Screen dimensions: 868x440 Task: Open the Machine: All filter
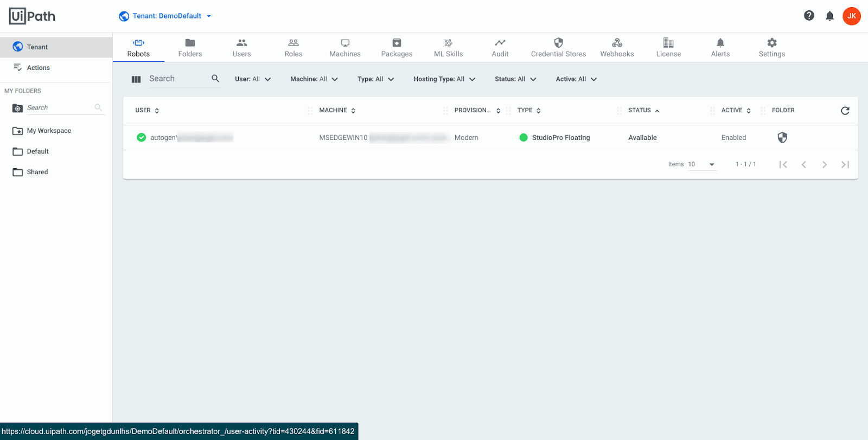click(x=314, y=79)
